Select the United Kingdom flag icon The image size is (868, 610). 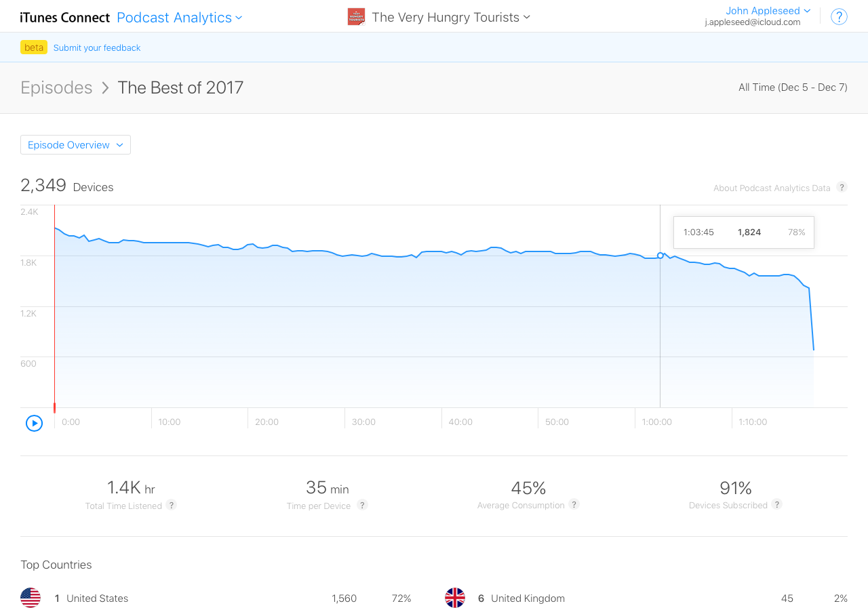coord(455,598)
